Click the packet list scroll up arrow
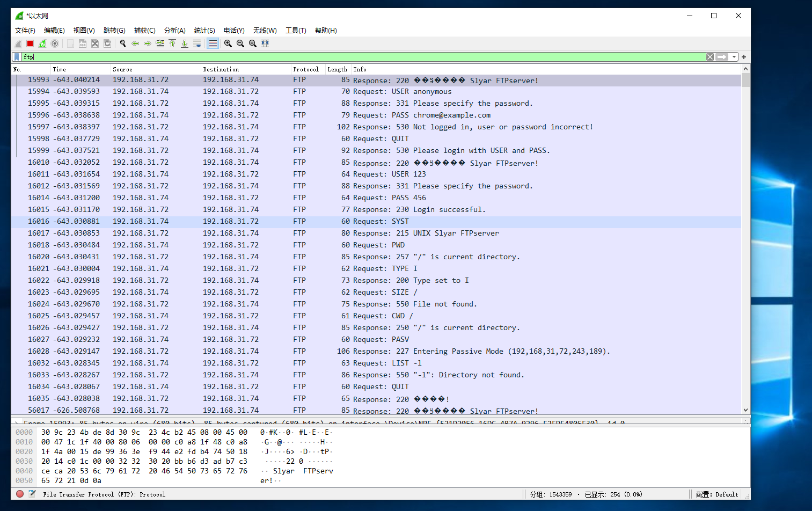812x511 pixels. click(745, 69)
